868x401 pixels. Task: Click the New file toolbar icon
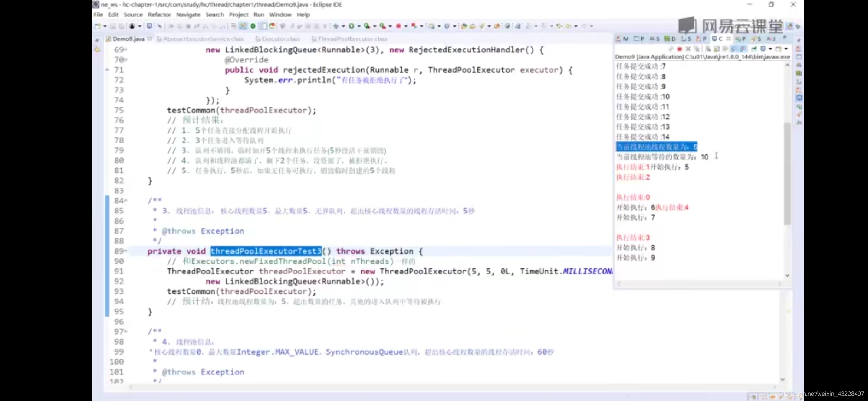tap(98, 26)
